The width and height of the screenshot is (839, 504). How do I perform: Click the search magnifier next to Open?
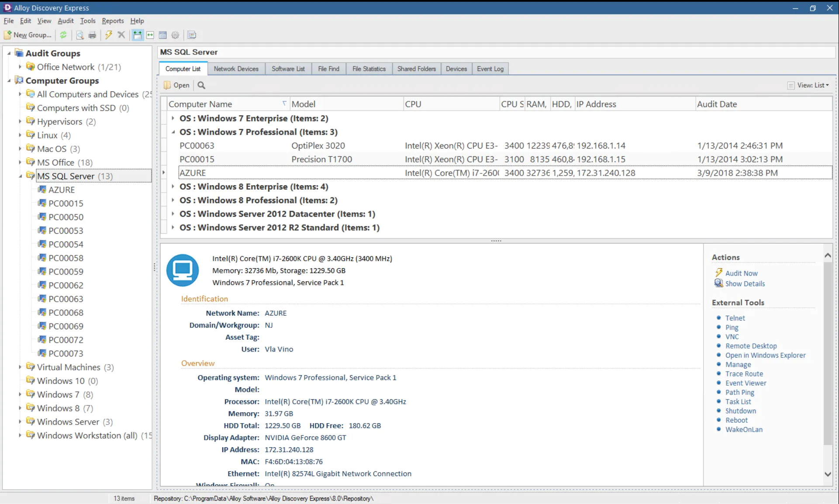tap(201, 85)
